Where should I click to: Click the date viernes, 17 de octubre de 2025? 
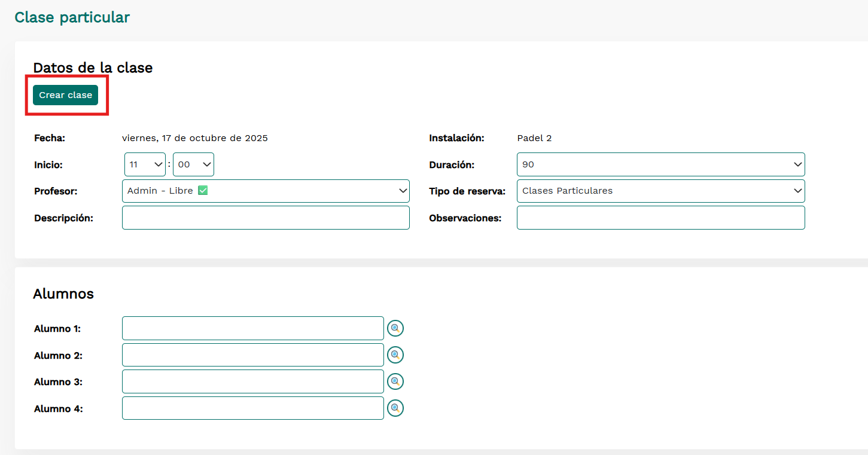[x=194, y=138]
